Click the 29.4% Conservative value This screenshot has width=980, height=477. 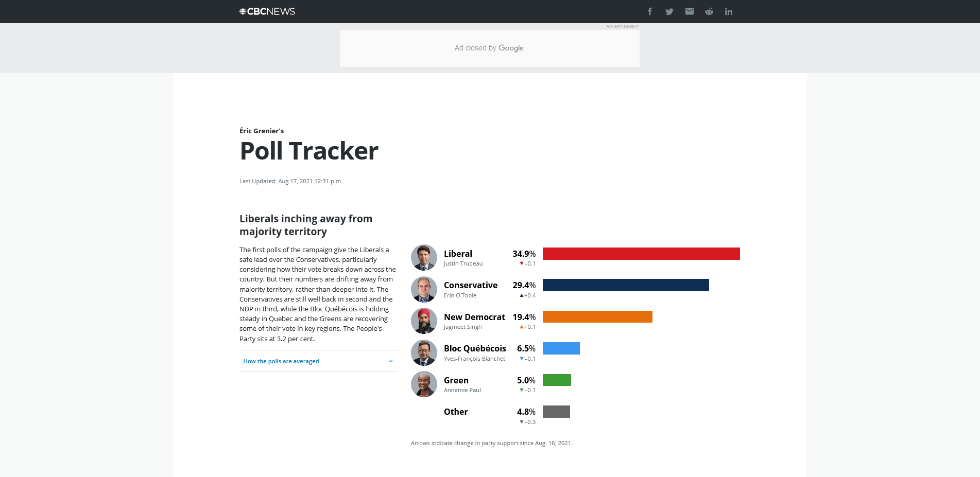524,285
